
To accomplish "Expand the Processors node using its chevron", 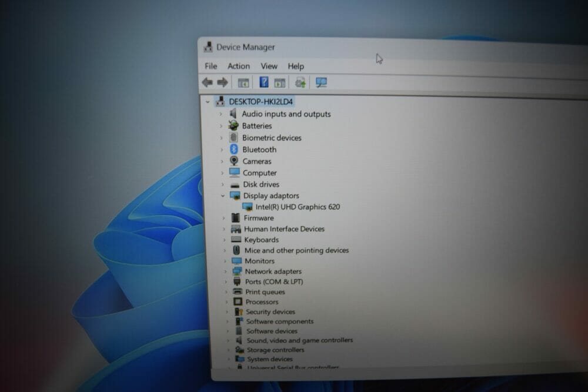I will [226, 301].
